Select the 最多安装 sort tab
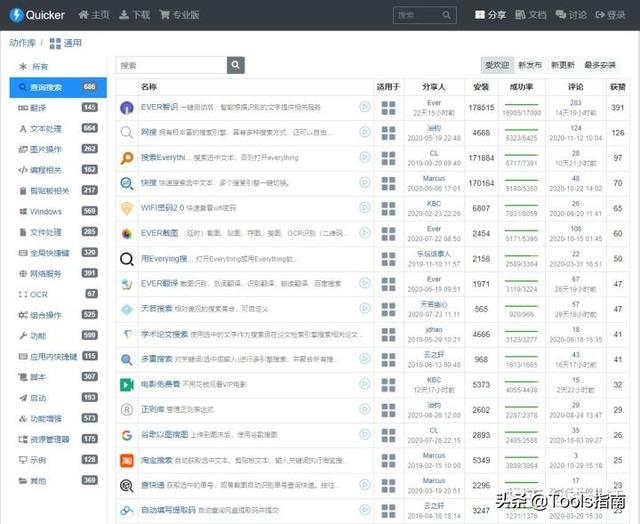 point(600,65)
